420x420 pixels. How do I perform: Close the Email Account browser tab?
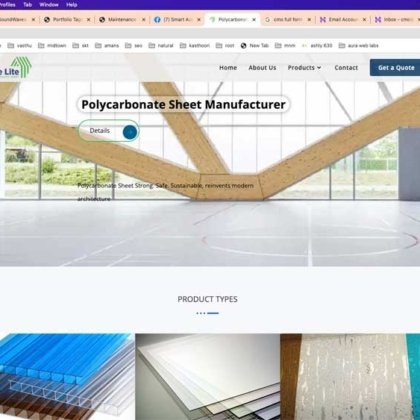pyautogui.click(x=364, y=20)
